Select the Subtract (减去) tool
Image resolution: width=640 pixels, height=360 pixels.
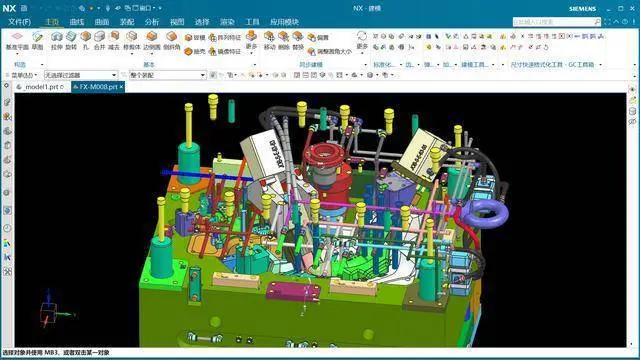pyautogui.click(x=115, y=40)
